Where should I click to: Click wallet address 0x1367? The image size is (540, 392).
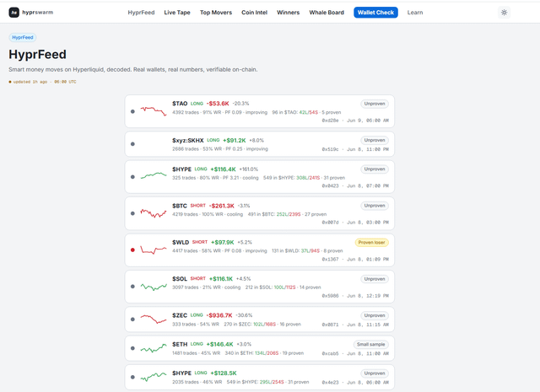(x=330, y=259)
